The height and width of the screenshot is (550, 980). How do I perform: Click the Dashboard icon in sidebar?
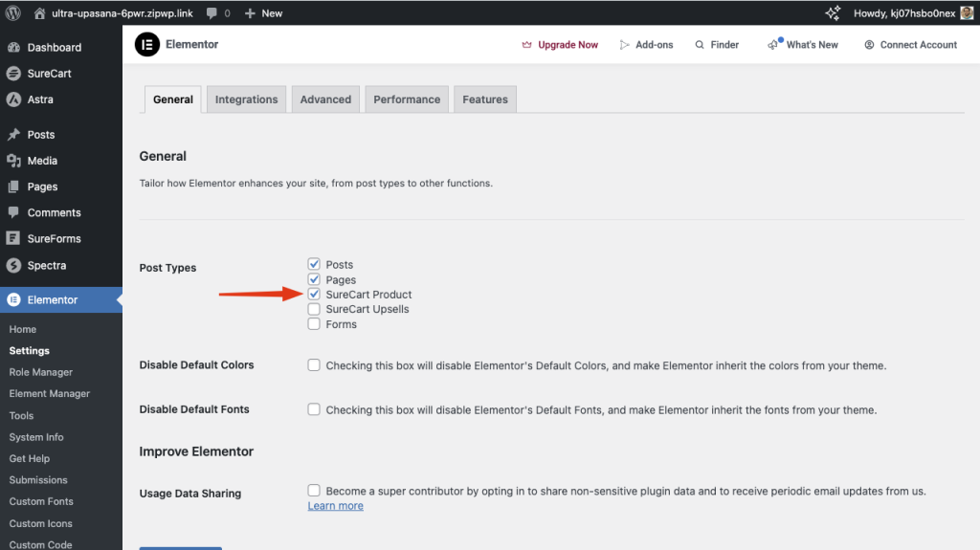click(13, 47)
